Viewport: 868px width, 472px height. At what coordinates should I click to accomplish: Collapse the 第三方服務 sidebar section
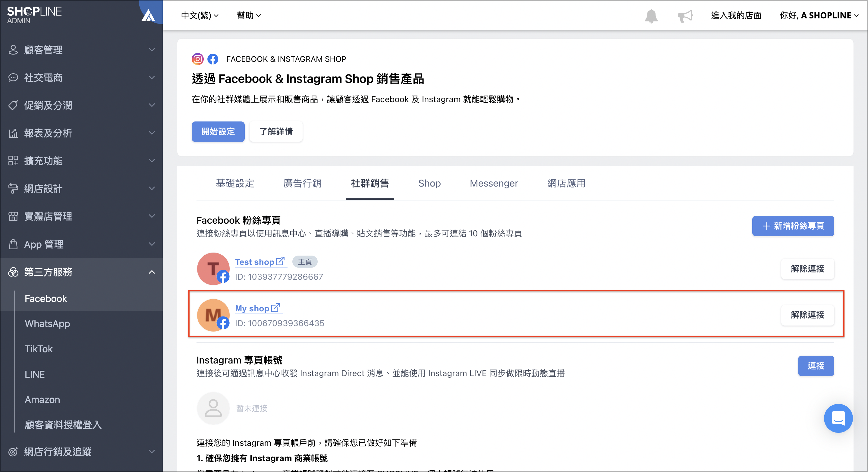[x=81, y=272]
